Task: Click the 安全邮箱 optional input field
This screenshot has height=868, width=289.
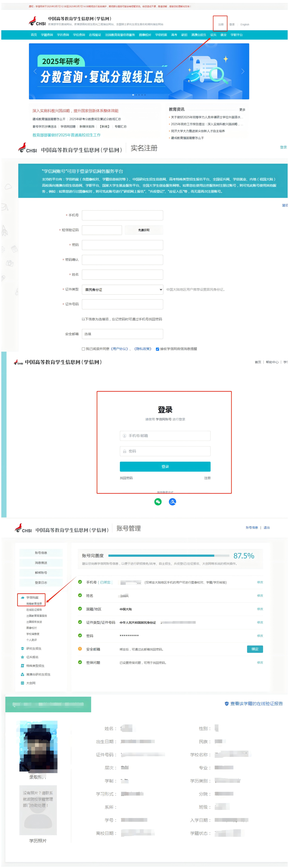Action: pos(123,334)
